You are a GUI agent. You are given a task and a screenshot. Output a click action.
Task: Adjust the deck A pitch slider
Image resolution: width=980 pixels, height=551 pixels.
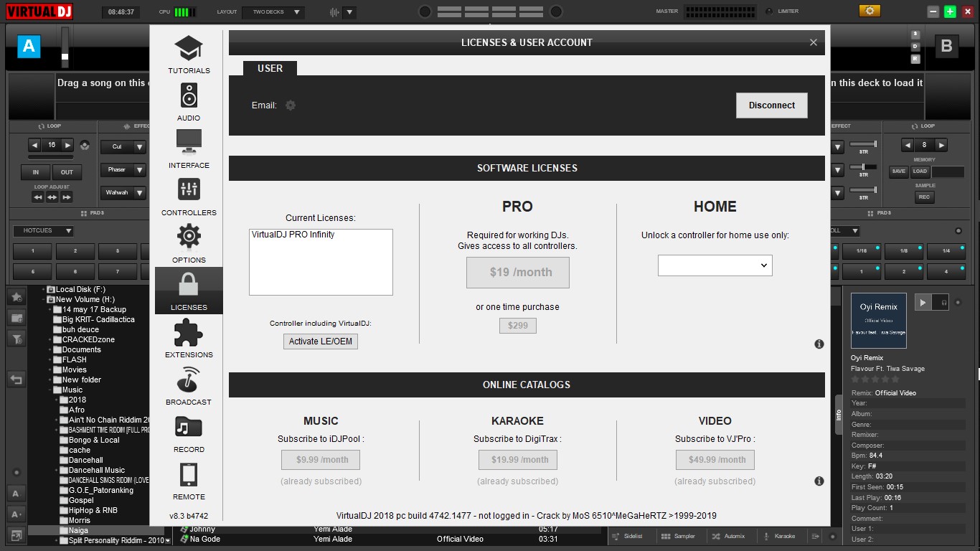65,47
